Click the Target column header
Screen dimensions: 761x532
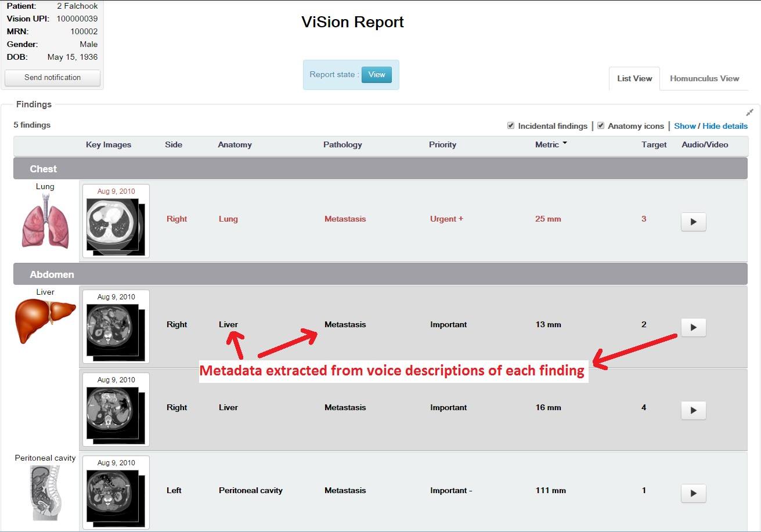coord(654,144)
